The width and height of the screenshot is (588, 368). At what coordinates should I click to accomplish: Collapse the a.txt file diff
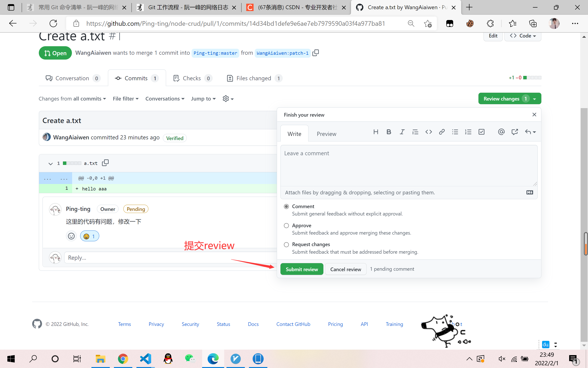tap(51, 164)
